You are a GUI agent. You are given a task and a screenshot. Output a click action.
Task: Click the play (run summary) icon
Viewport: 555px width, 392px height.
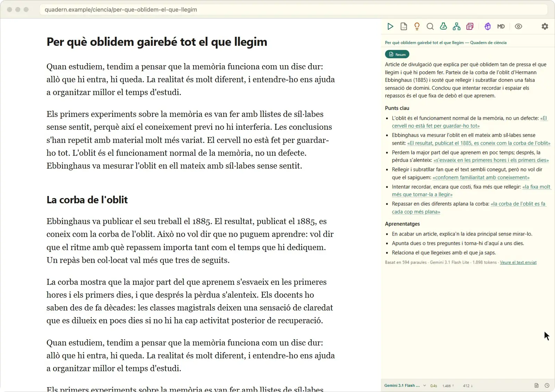pos(390,26)
